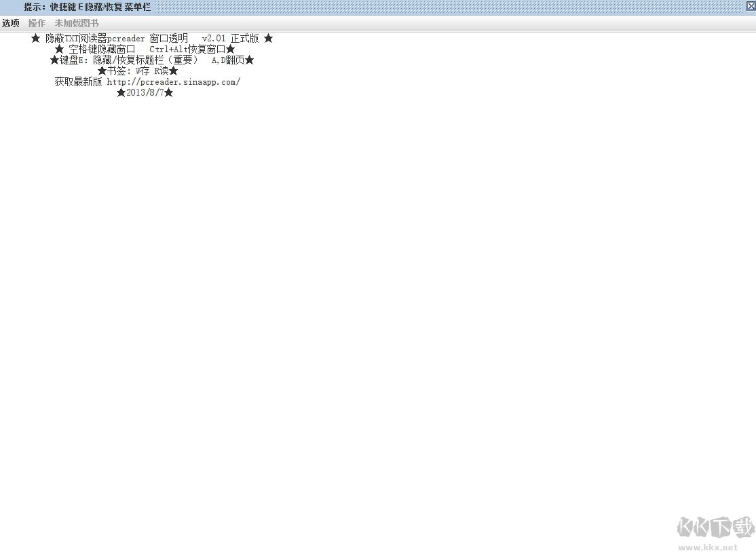Open the 操作 menu

(37, 23)
